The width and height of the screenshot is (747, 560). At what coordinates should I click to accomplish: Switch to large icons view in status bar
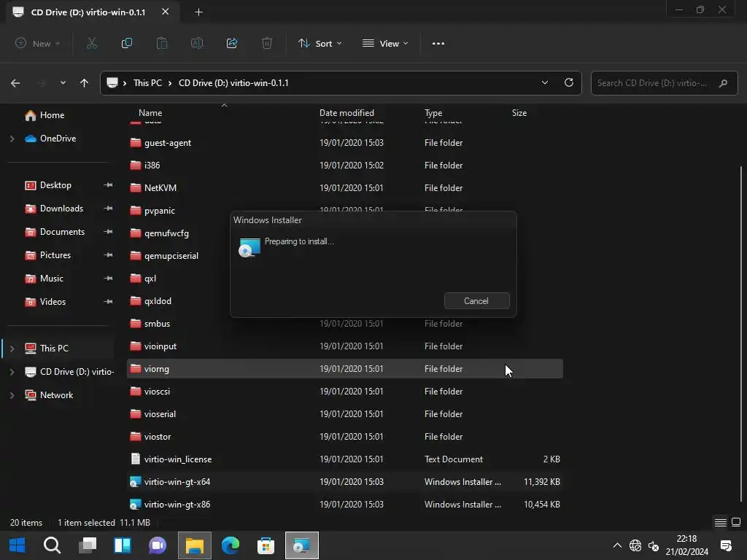click(736, 522)
